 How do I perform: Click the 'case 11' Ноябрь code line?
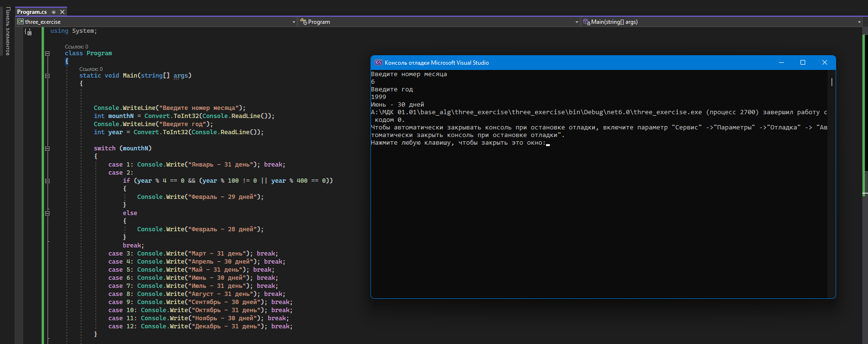click(x=199, y=318)
